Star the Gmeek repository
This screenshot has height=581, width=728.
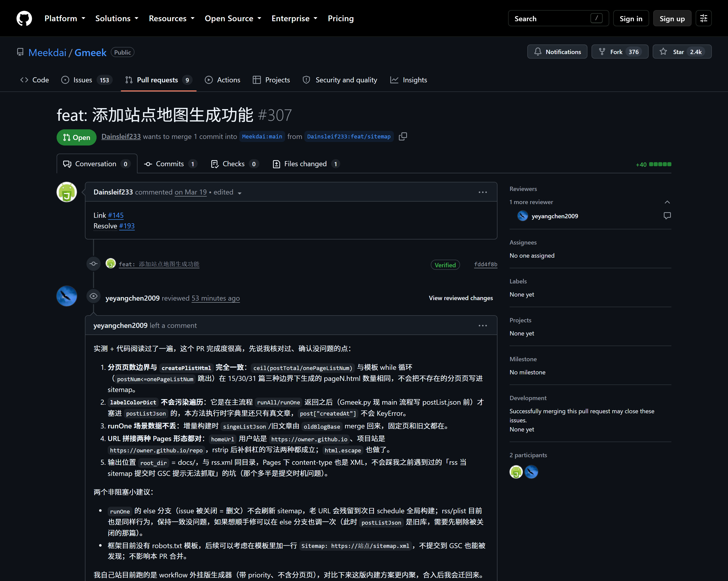(682, 52)
